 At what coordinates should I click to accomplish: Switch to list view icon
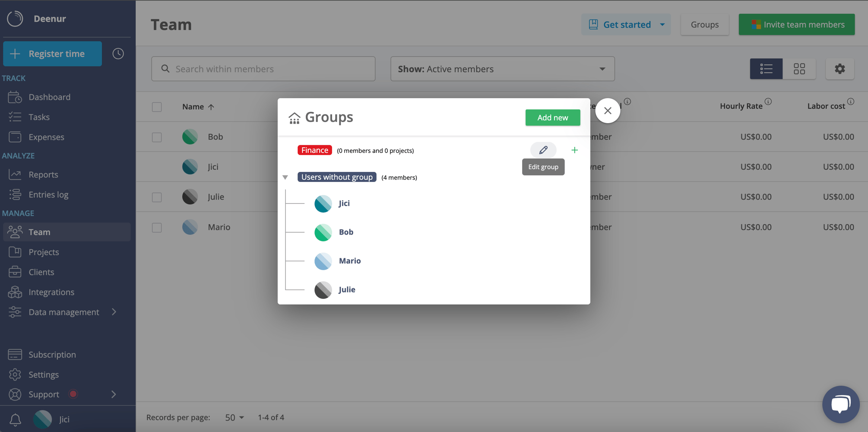[x=766, y=69]
